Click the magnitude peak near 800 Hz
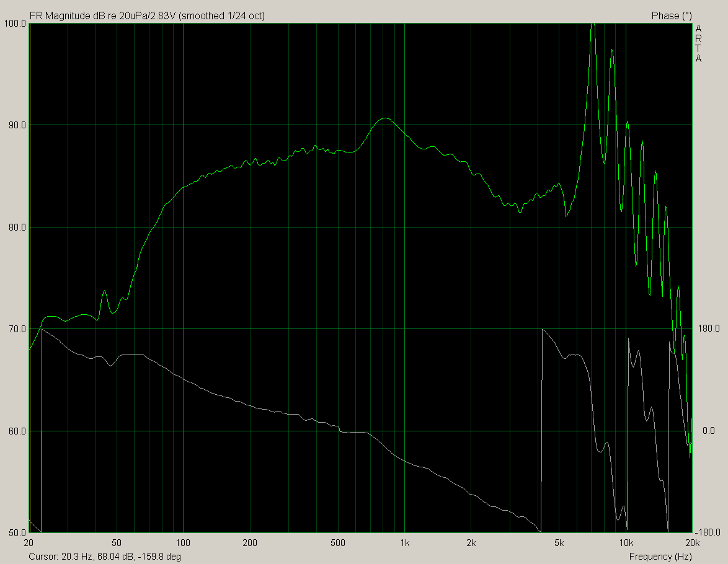 pyautogui.click(x=384, y=118)
